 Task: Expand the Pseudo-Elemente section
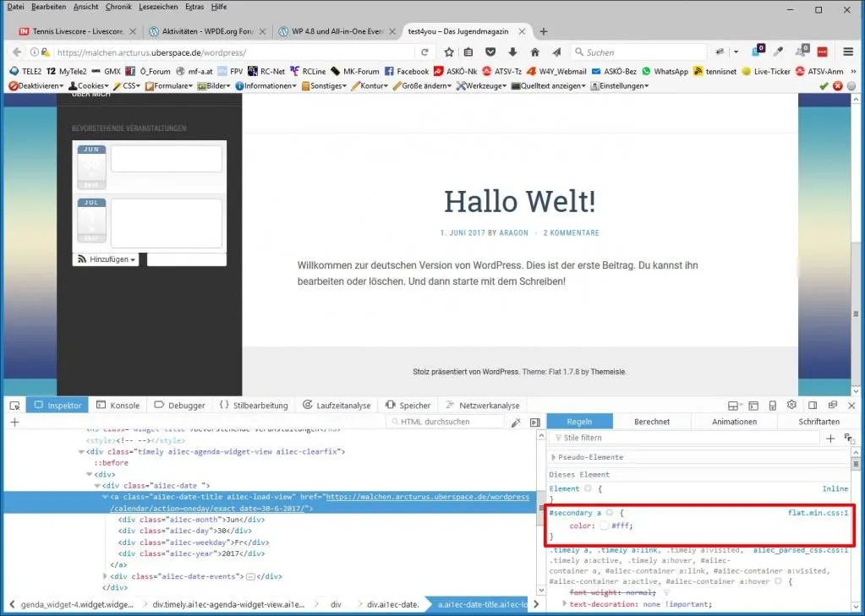[553, 457]
